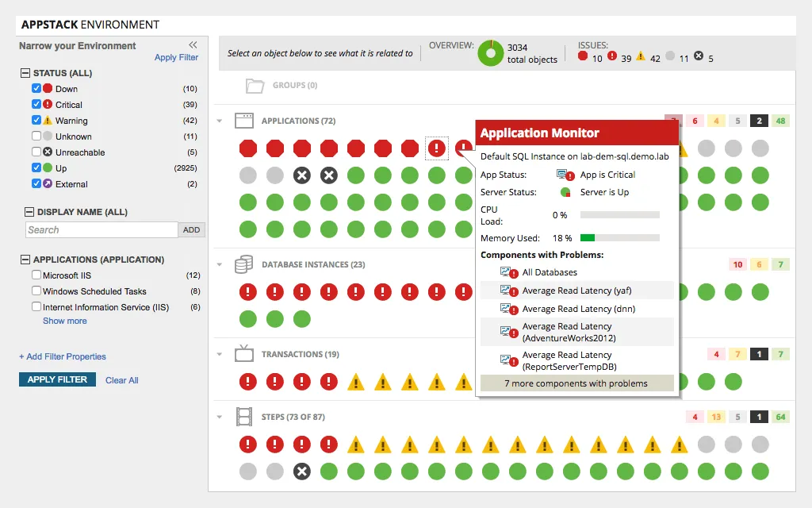812x508 pixels.
Task: Click the Groups folder icon
Action: (255, 86)
